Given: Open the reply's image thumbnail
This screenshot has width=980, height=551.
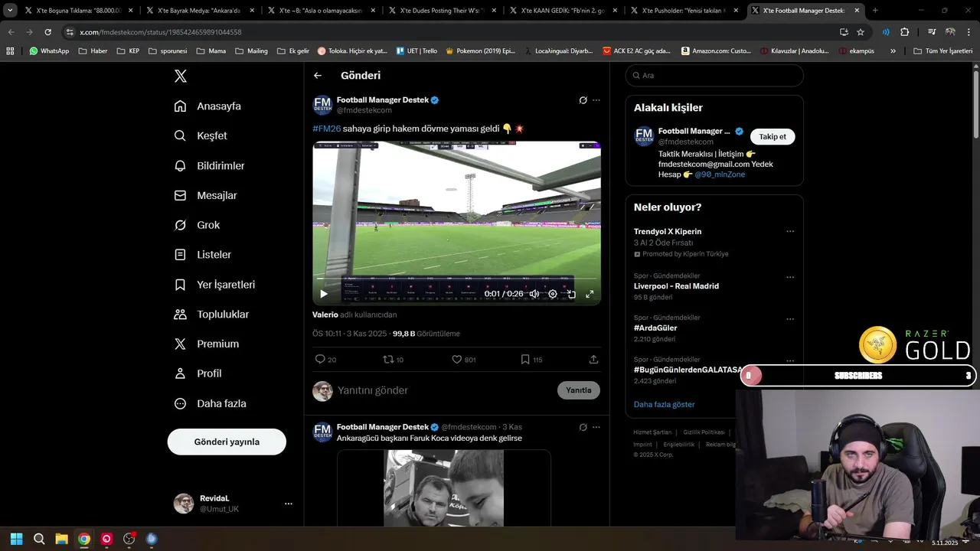Looking at the screenshot, I should click(x=444, y=487).
